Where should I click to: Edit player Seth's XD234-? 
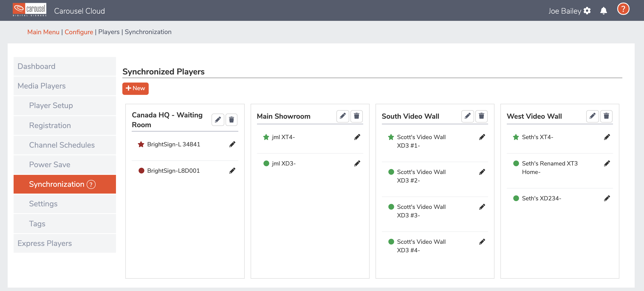coord(607,198)
